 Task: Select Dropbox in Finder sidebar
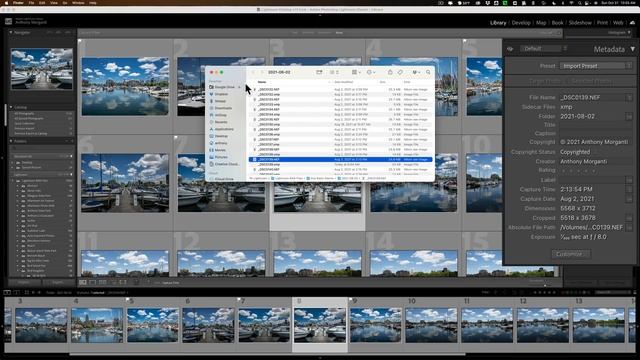(219, 94)
